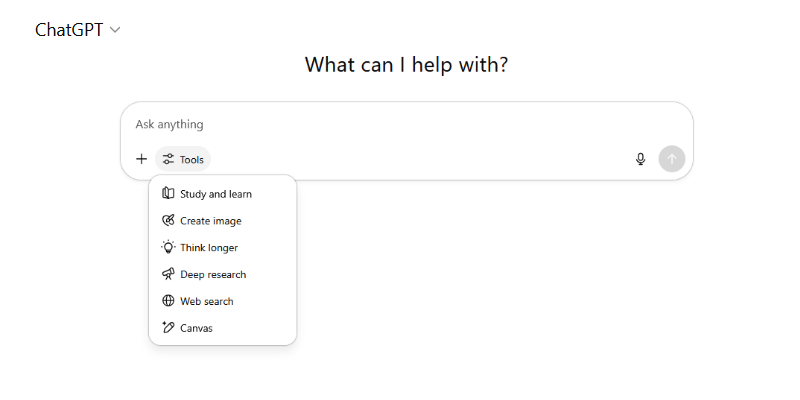Turn on Web search from menu
The height and width of the screenshot is (400, 800).
(x=207, y=301)
